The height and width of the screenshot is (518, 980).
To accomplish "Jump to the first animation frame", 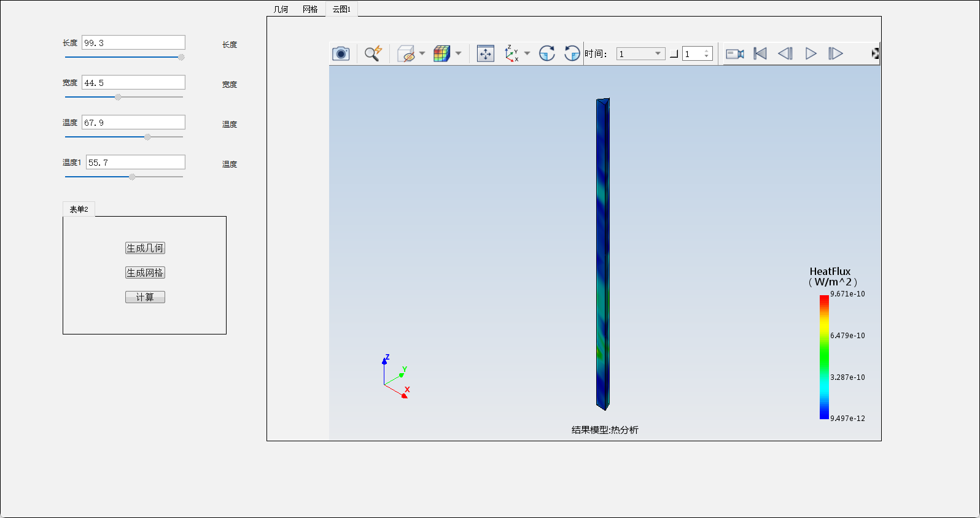I will [x=760, y=53].
